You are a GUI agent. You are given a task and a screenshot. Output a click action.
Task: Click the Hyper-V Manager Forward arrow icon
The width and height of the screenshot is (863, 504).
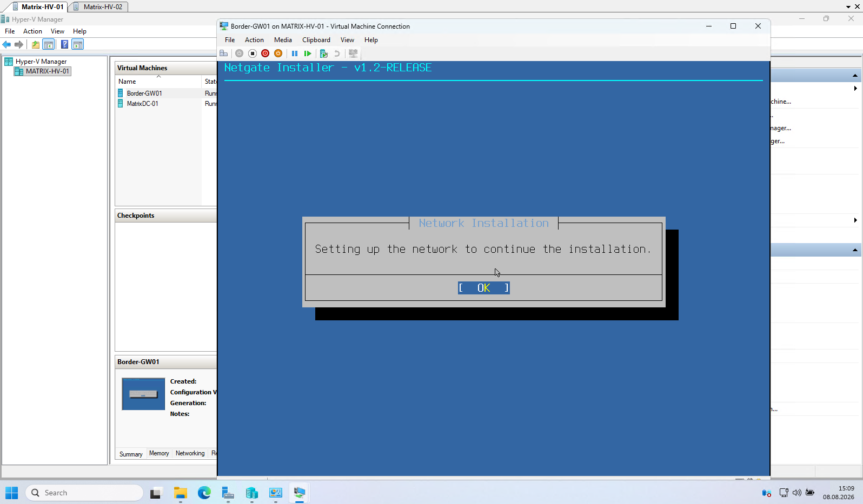point(19,44)
